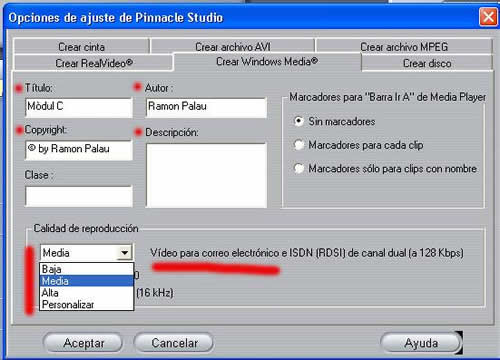This screenshot has width=500, height=360.
Task: Close the Opciones de ajuste dialog
Action: click(x=488, y=17)
